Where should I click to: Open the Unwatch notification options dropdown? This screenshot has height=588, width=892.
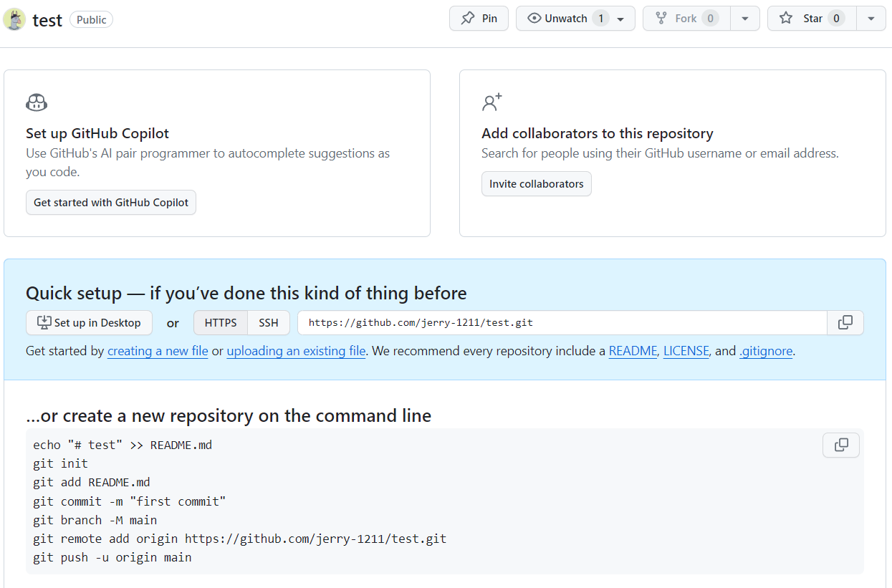(x=621, y=19)
